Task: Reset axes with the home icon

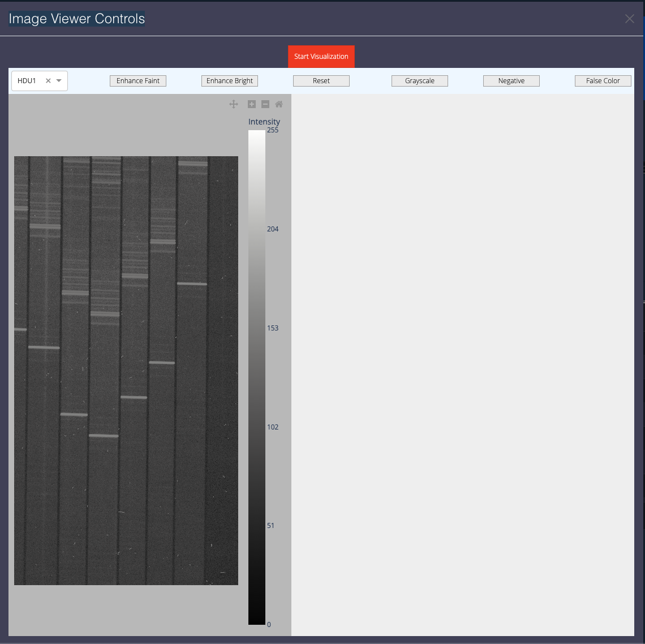Action: (x=279, y=104)
